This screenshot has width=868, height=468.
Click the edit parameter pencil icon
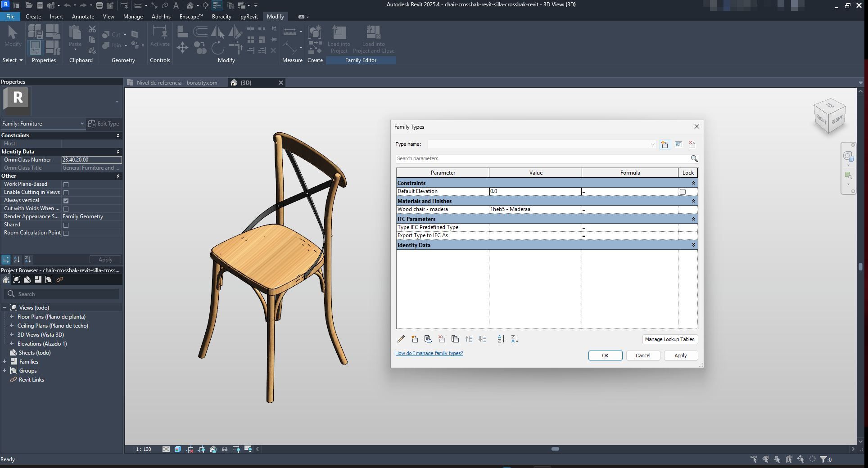tap(401, 339)
